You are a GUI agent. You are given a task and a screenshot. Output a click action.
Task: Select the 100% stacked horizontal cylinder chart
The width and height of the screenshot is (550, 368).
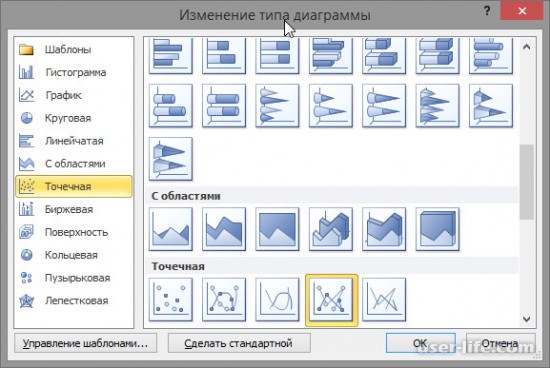(224, 106)
